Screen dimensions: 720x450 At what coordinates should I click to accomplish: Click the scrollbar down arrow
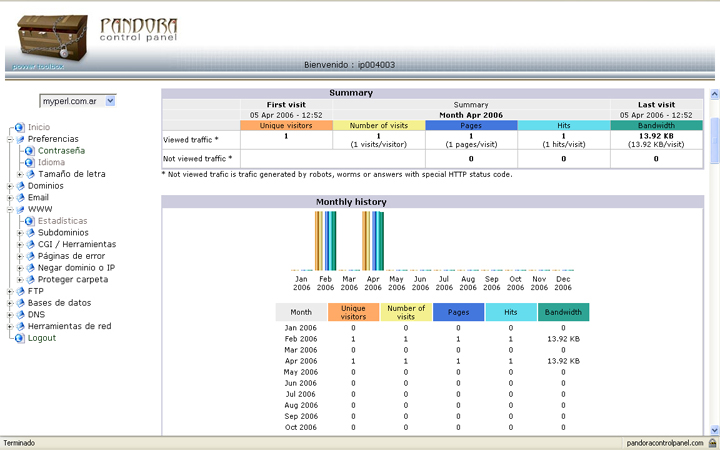point(714,428)
